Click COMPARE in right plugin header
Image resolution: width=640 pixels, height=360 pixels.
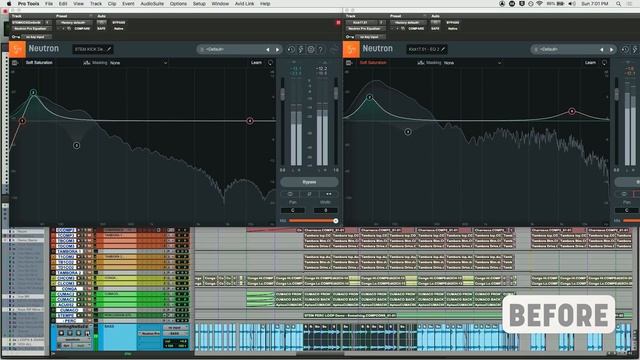(416, 29)
